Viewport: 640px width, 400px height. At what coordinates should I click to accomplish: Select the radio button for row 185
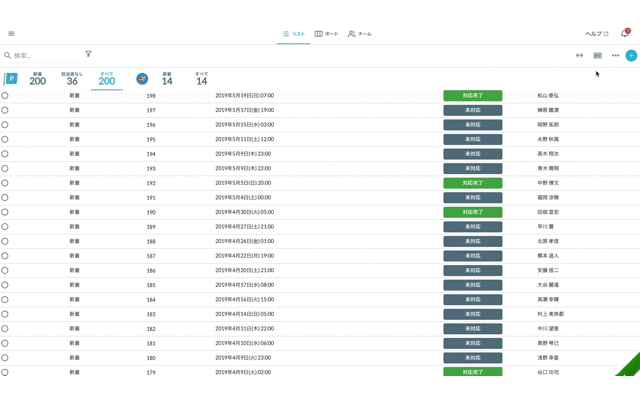point(5,285)
